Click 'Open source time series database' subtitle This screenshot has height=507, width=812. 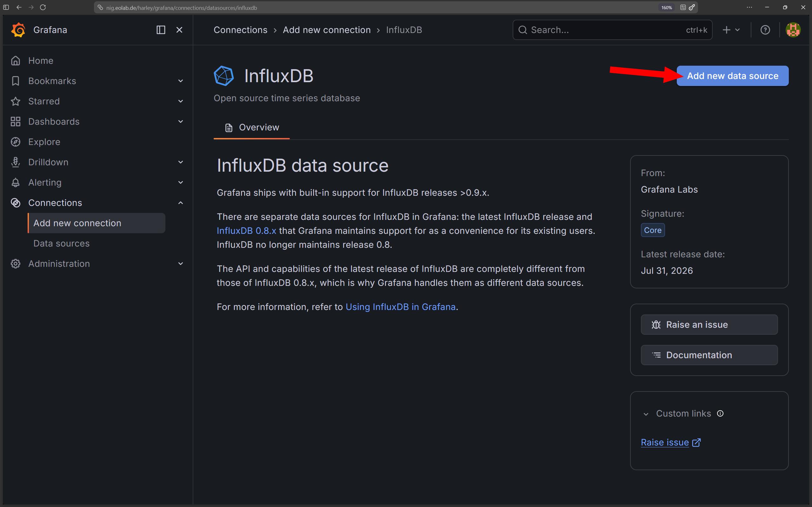tap(287, 98)
